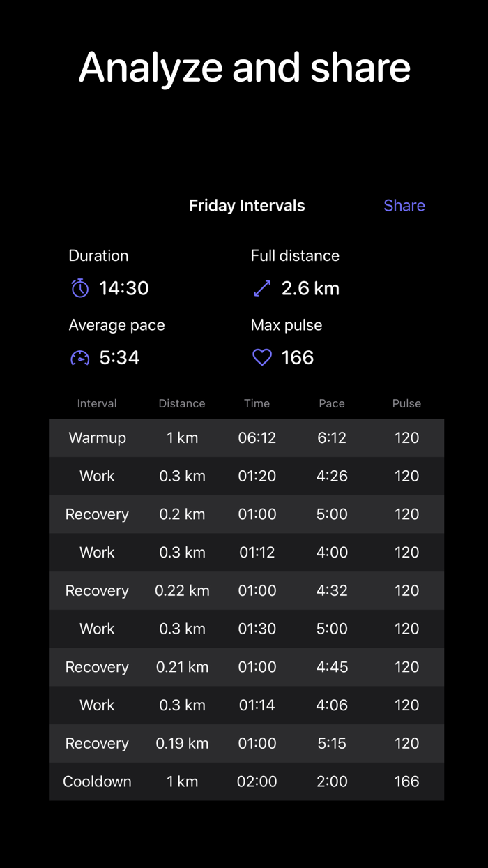Click the first Work interval row
The image size is (488, 868).
click(247, 476)
